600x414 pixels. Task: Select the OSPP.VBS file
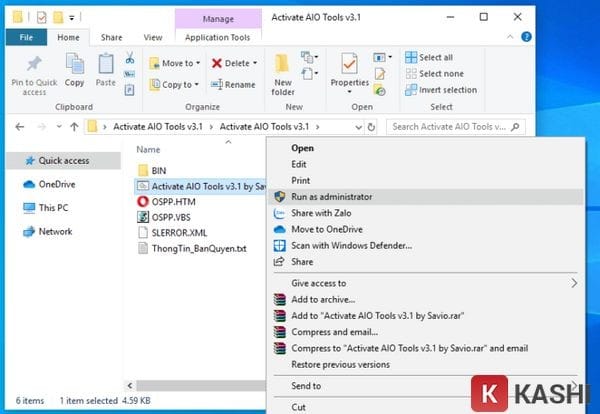[x=164, y=217]
